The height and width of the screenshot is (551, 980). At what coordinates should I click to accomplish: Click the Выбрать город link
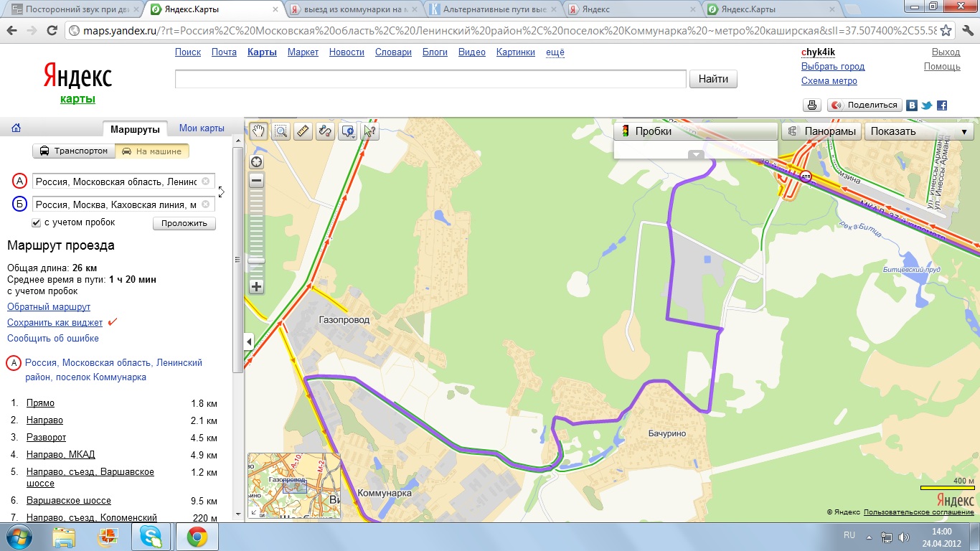[833, 67]
